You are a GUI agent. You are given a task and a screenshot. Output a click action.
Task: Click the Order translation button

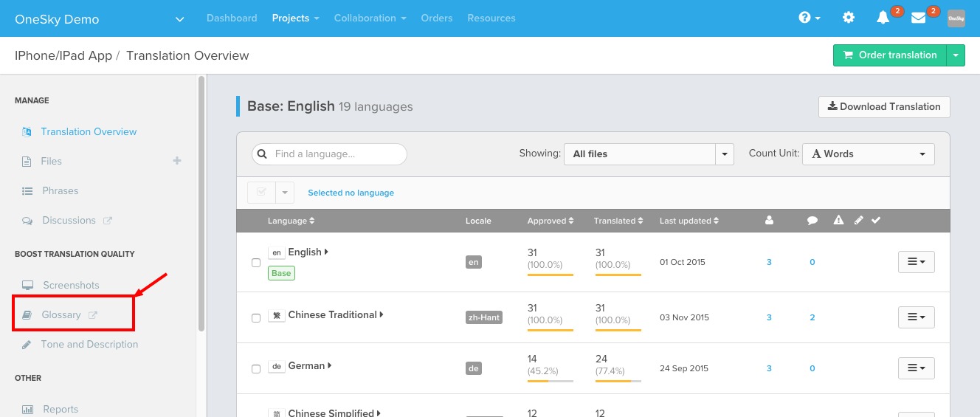click(x=890, y=55)
